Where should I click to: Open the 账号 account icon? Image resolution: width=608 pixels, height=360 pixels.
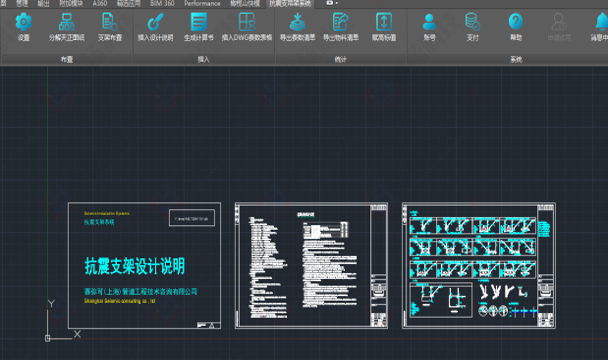429,22
